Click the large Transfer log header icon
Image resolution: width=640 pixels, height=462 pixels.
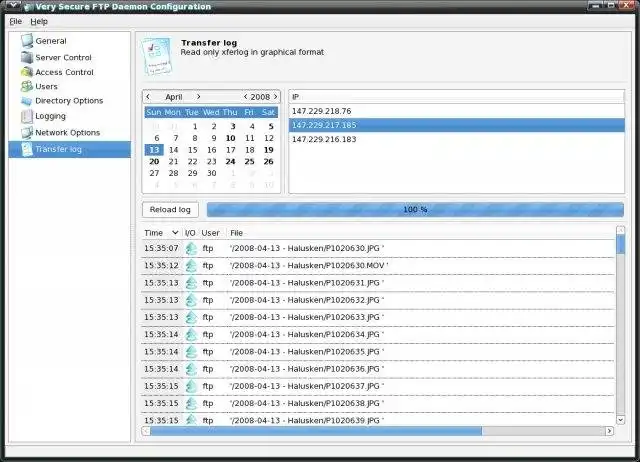pos(157,56)
